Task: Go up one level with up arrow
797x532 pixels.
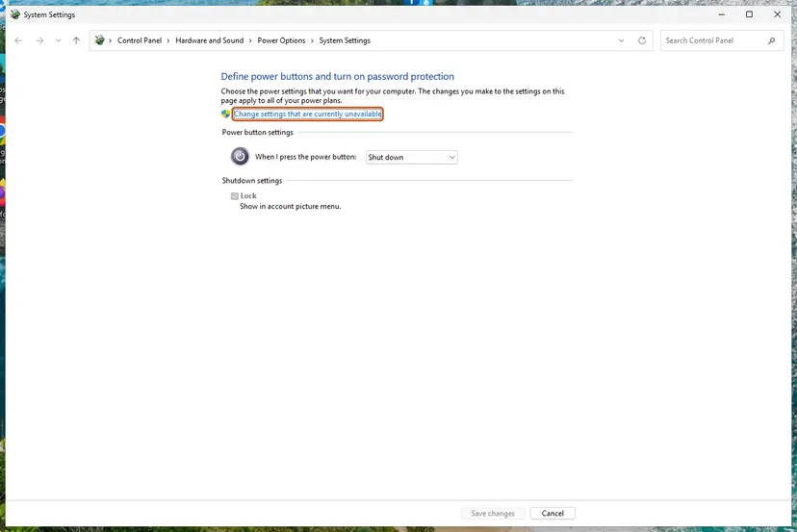Action: (76, 40)
